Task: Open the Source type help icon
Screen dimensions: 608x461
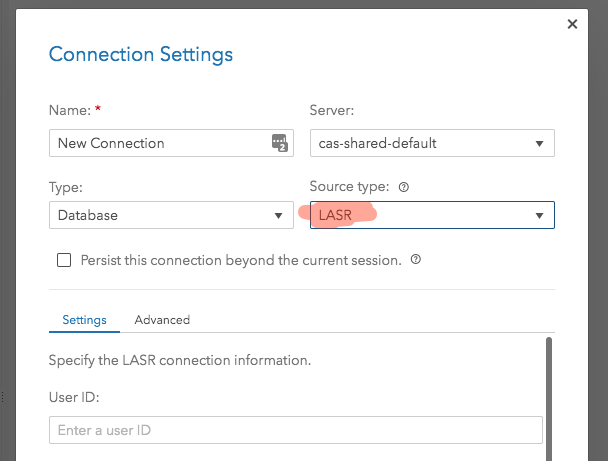Action: coord(403,187)
